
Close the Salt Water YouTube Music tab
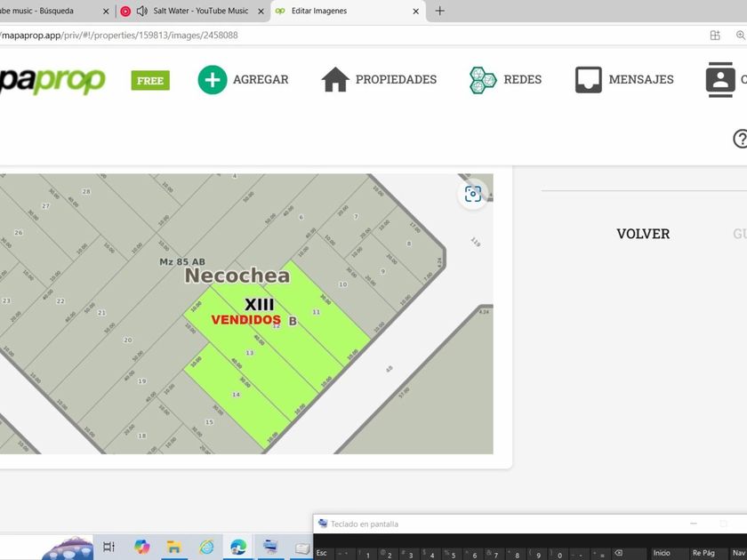click(261, 11)
